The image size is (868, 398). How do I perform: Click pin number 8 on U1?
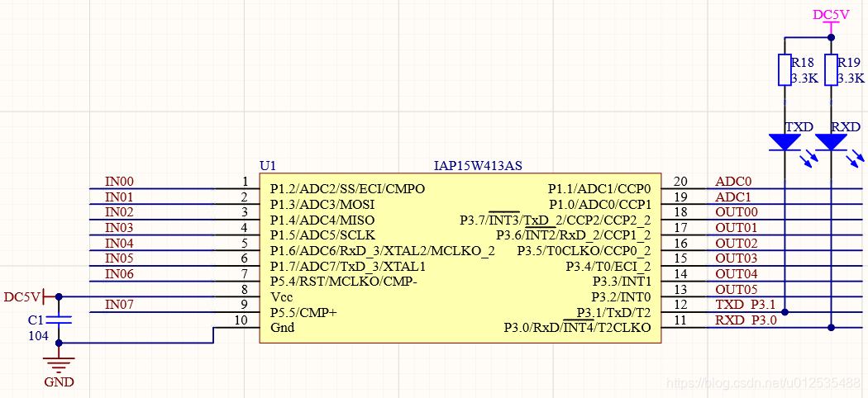coord(245,289)
